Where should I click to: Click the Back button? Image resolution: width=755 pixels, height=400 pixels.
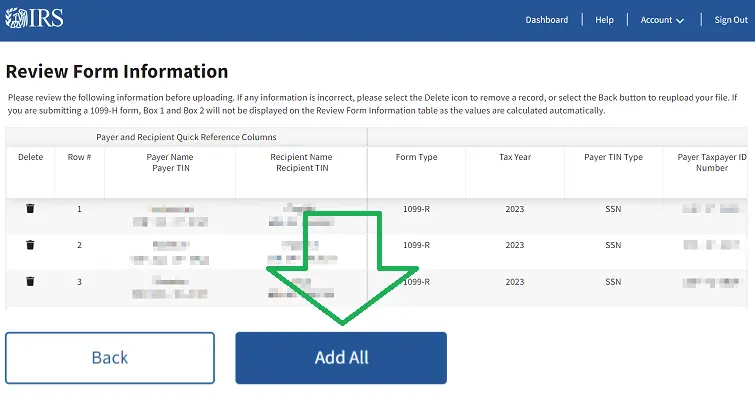[x=110, y=358]
